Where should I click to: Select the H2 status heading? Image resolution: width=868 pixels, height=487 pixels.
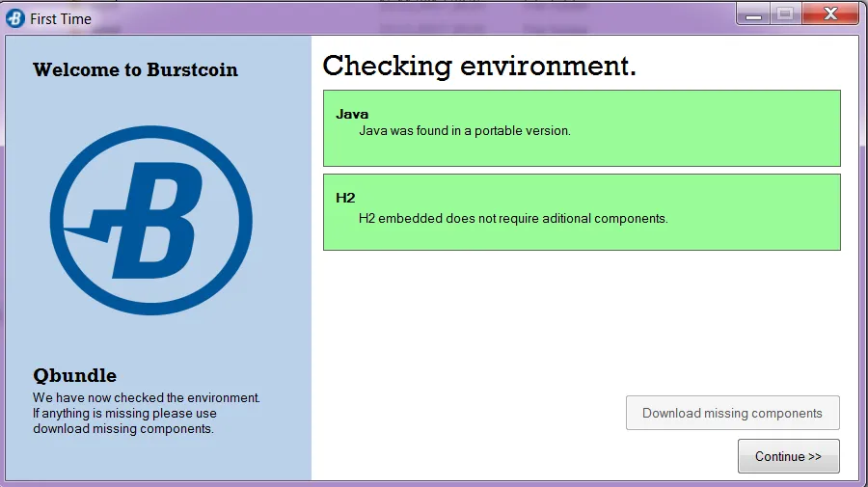(345, 198)
